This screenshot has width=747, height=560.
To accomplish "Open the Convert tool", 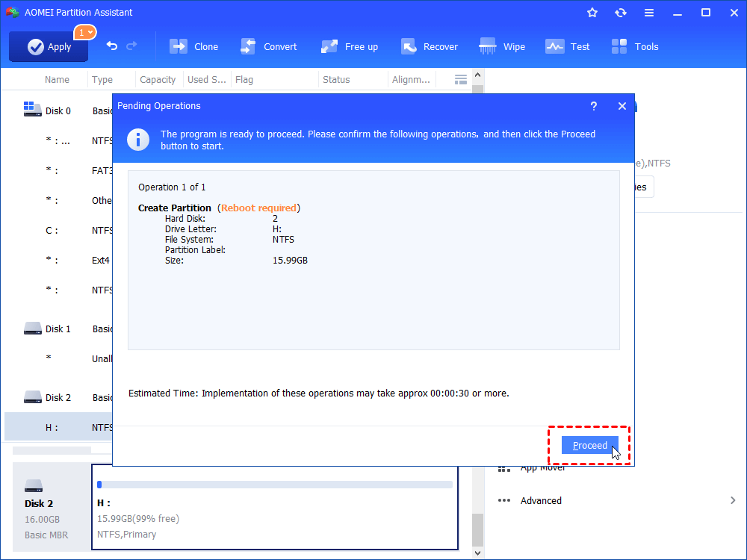I will coord(269,46).
